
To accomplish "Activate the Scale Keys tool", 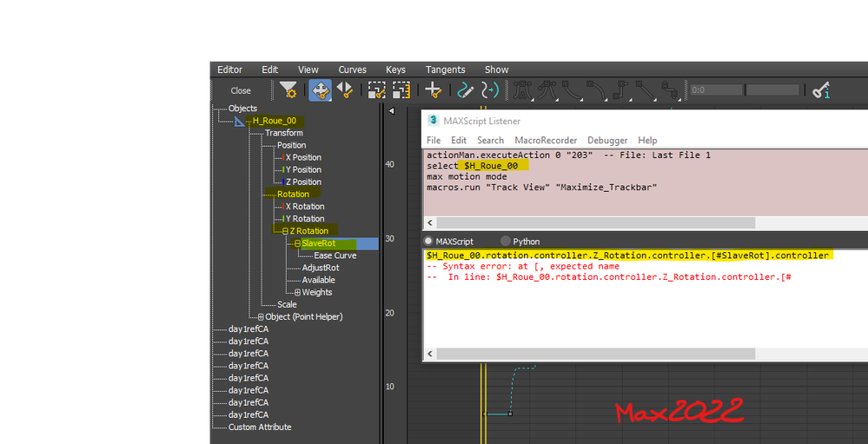I will pos(377,89).
